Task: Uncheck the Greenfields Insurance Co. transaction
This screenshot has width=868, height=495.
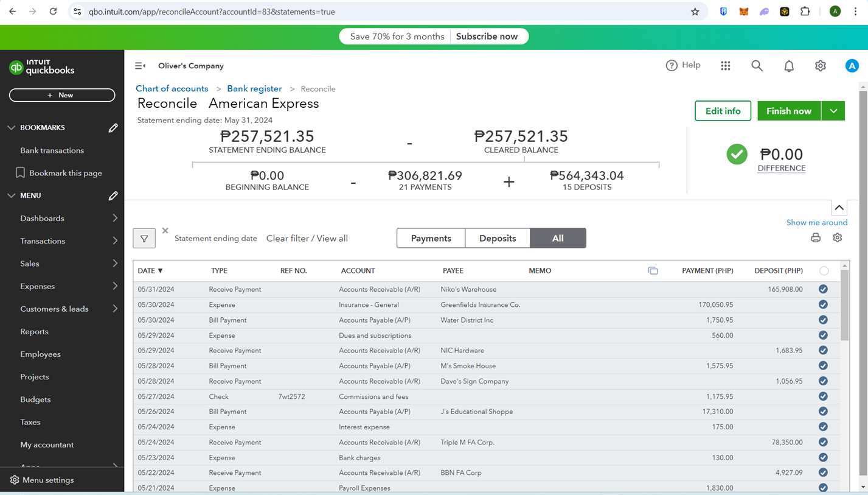Action: (x=823, y=305)
